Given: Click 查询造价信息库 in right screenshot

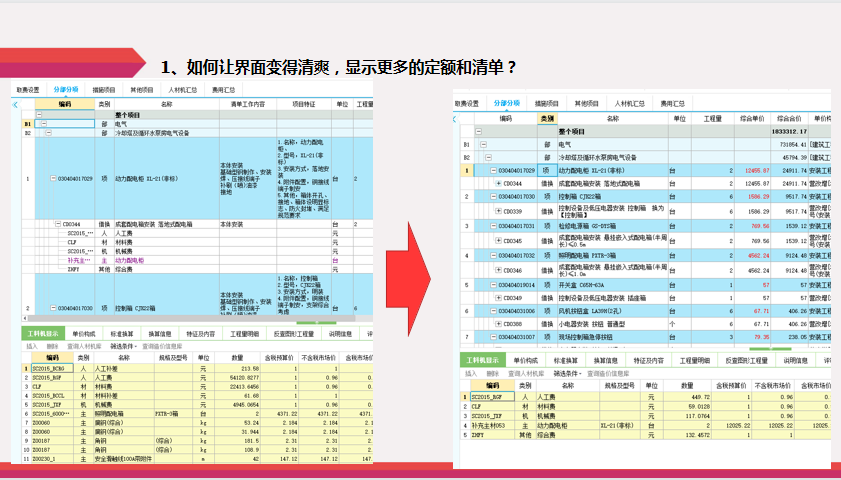Looking at the screenshot, I should point(608,373).
